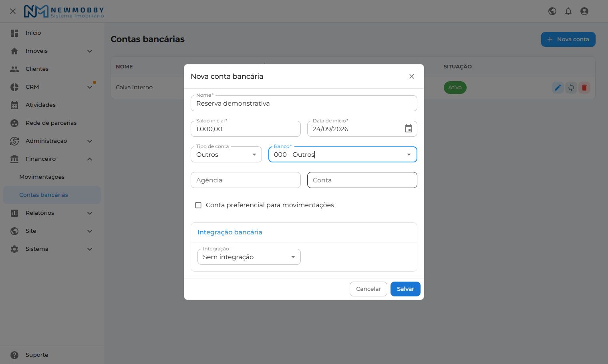Expand the Sistema sidebar section
608x364 pixels.
(52, 249)
